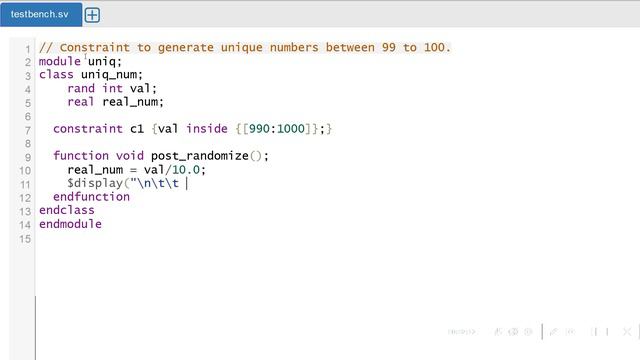Screen dimensions: 640x360
Task: Click 'class uniq_num;' declaration line
Action: tap(91, 75)
